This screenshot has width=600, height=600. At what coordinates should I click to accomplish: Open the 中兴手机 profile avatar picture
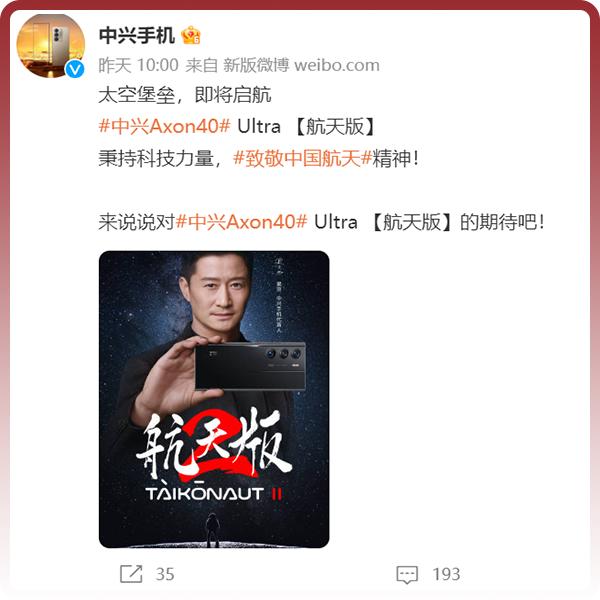[x=51, y=45]
